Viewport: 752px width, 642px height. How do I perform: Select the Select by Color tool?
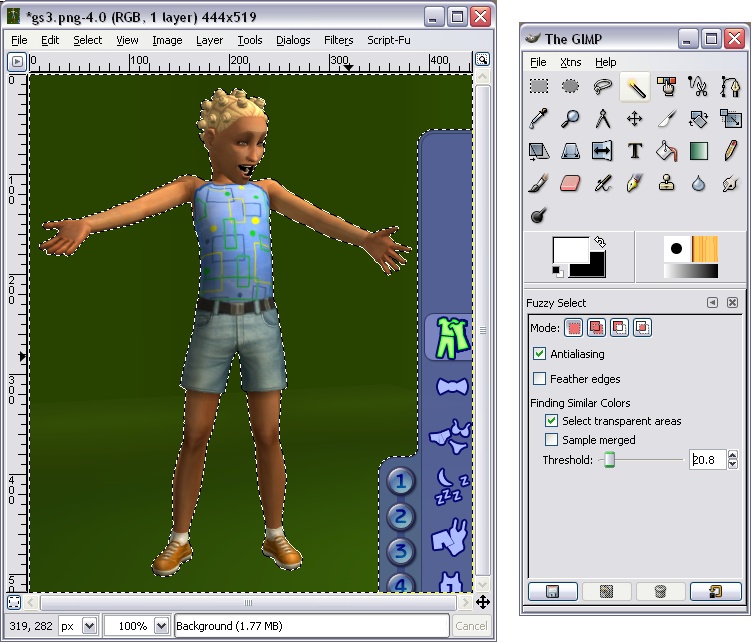click(666, 87)
